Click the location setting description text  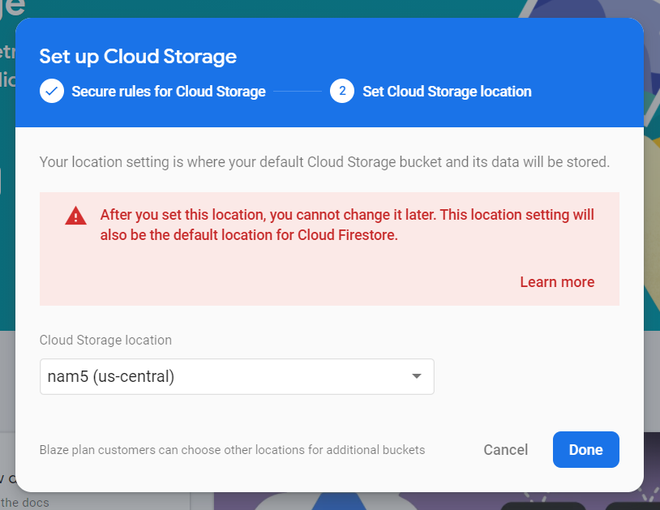pyautogui.click(x=324, y=161)
